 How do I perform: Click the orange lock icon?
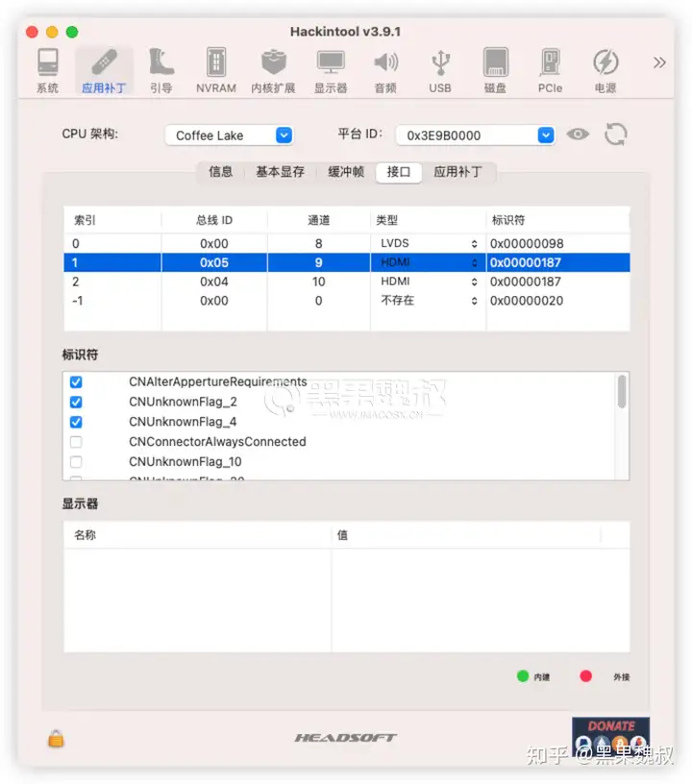click(x=56, y=738)
